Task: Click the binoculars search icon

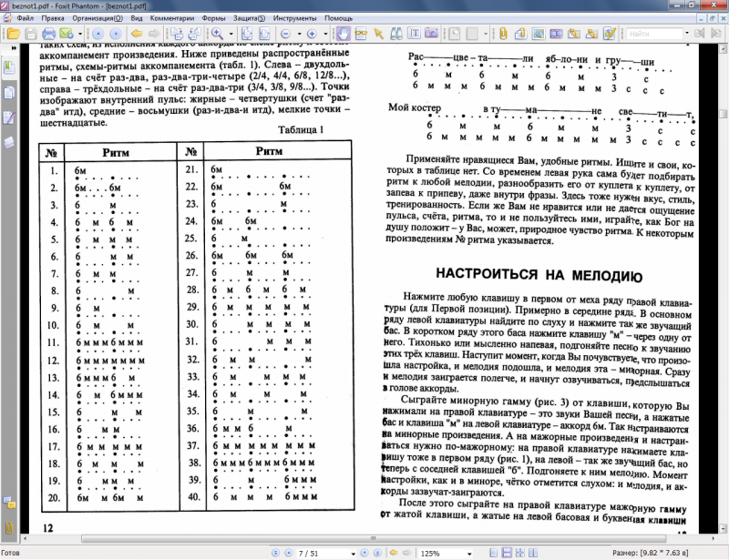Action: click(x=396, y=34)
